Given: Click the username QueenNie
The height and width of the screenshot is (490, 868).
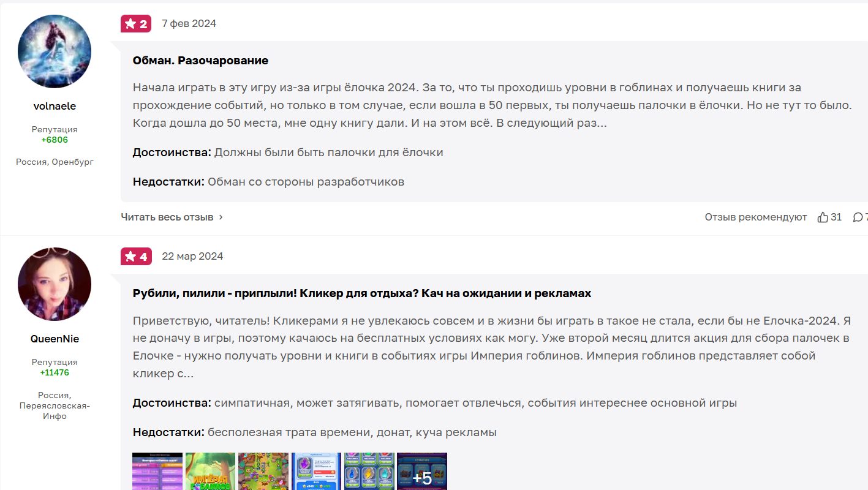Looking at the screenshot, I should [55, 339].
